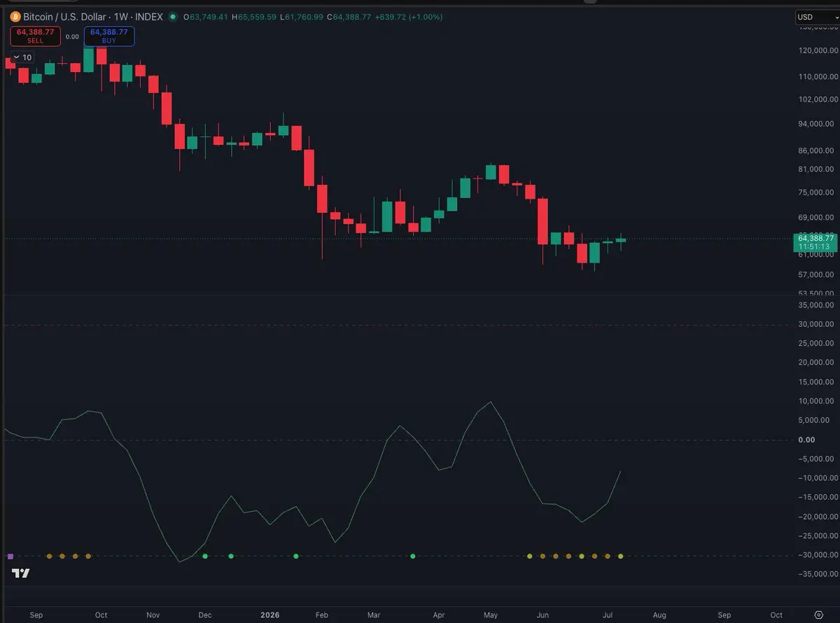Viewport: 840px width, 623px height.
Task: Click the green current price label 64,388.77
Action: [814, 242]
